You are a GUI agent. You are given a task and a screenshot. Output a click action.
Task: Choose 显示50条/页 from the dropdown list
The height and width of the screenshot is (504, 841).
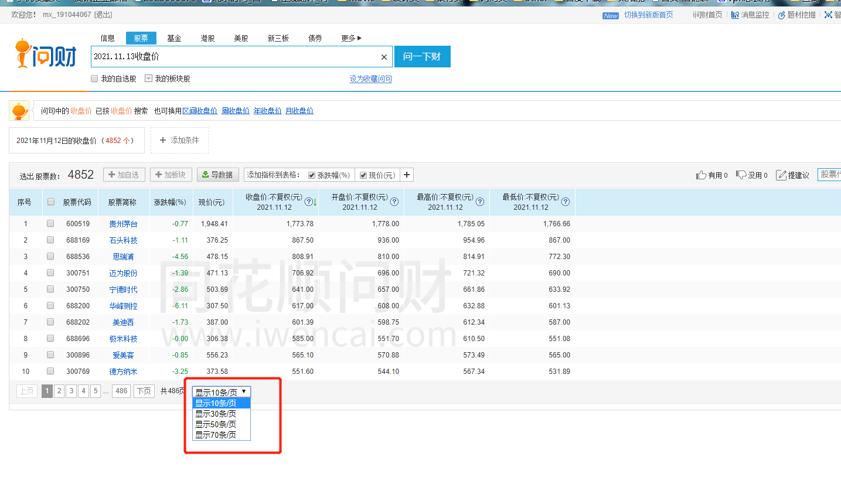pyautogui.click(x=216, y=424)
